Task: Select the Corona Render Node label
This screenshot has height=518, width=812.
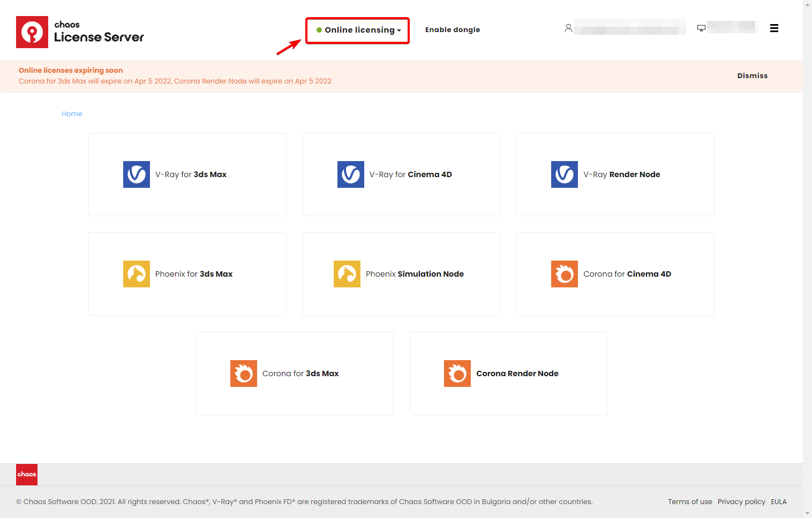Action: pos(517,374)
